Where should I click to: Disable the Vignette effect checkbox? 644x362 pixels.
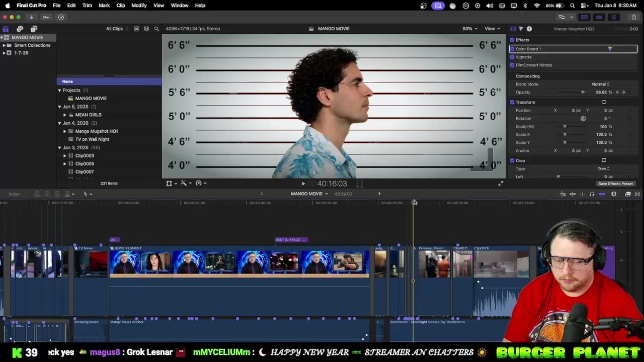[512, 57]
